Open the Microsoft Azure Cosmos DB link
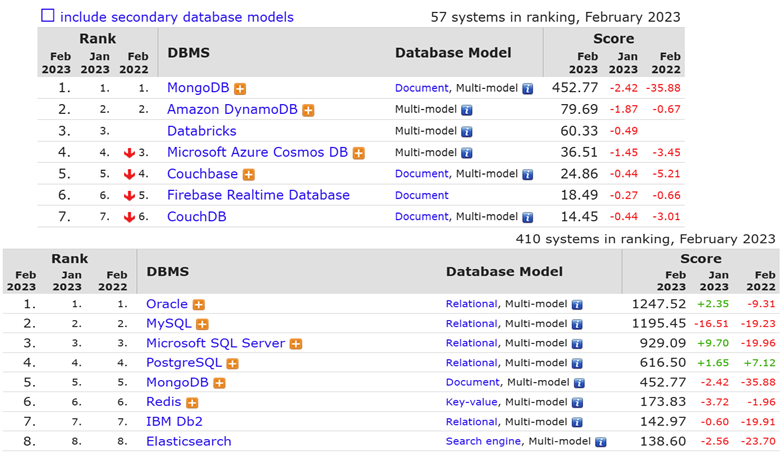The width and height of the screenshot is (784, 454). pos(258,152)
